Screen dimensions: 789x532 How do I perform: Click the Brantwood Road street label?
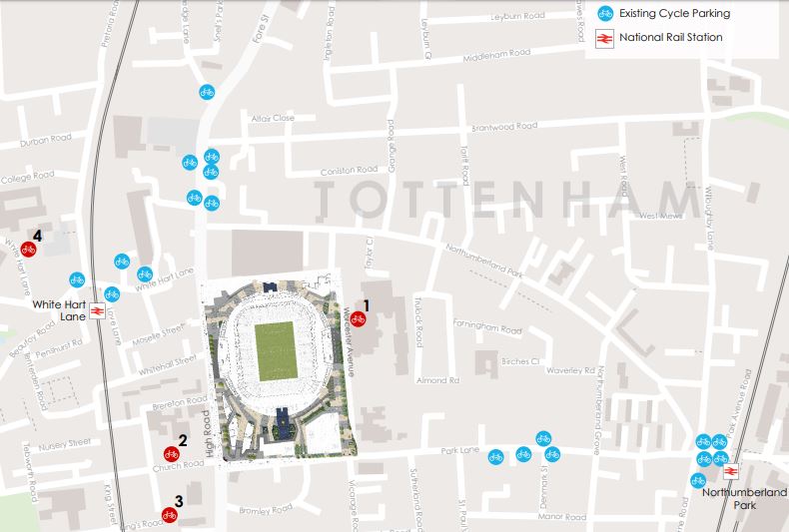pos(504,127)
